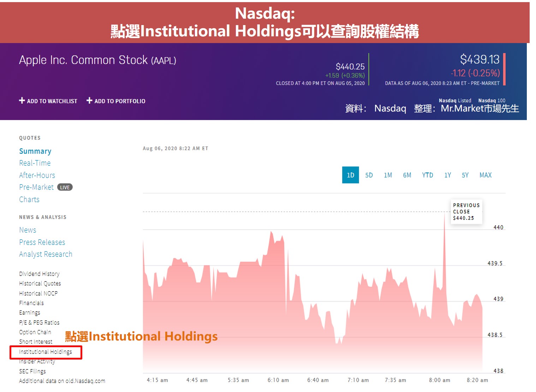Click the Nasdaq 100 label
The width and height of the screenshot is (536, 392).
(x=492, y=101)
